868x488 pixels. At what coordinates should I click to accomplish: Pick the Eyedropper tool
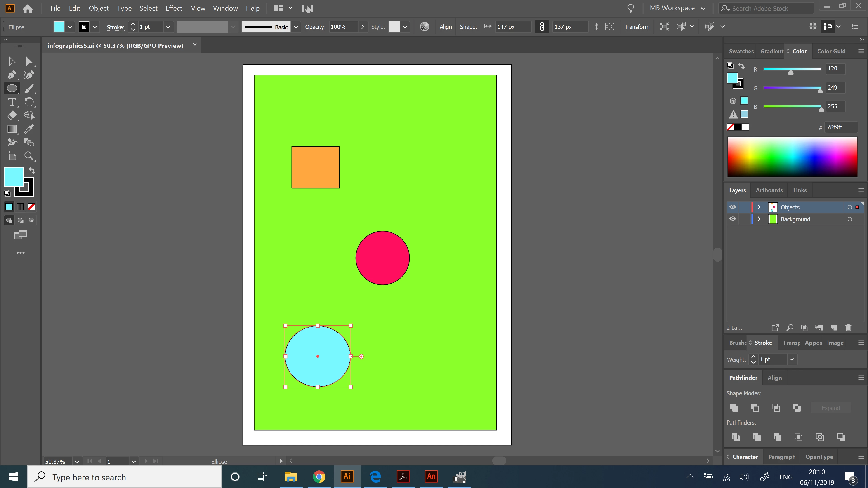click(x=29, y=129)
